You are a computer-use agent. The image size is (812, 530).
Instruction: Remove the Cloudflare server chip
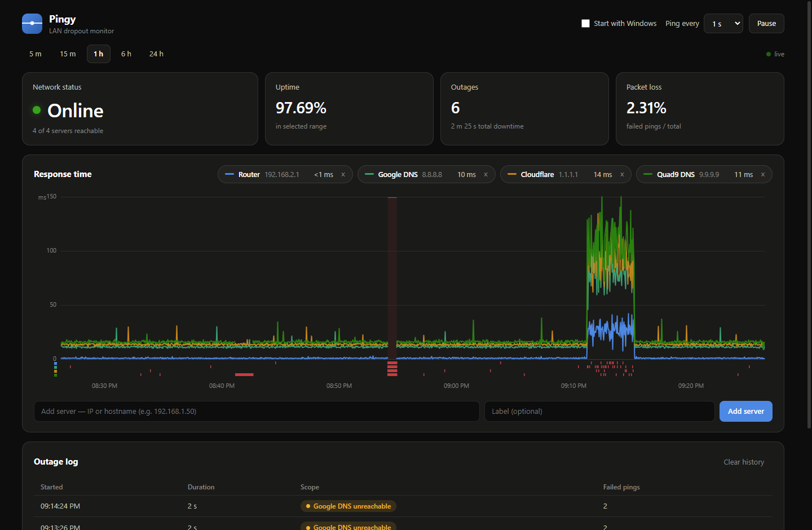pos(622,175)
